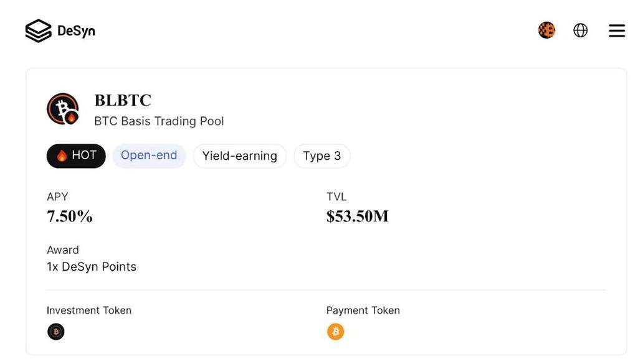The image size is (643, 364).
Task: Click the DeSyn brand name text
Action: pyautogui.click(x=76, y=30)
